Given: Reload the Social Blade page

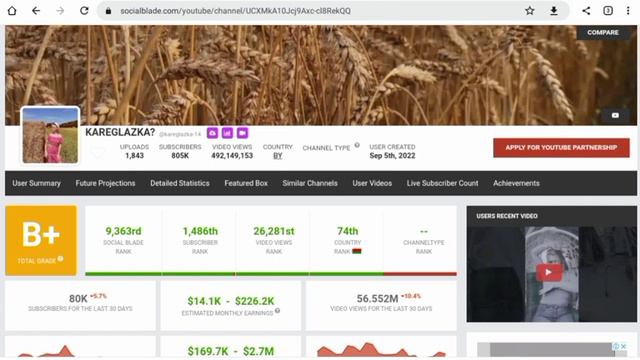Looking at the screenshot, I should click(84, 11).
